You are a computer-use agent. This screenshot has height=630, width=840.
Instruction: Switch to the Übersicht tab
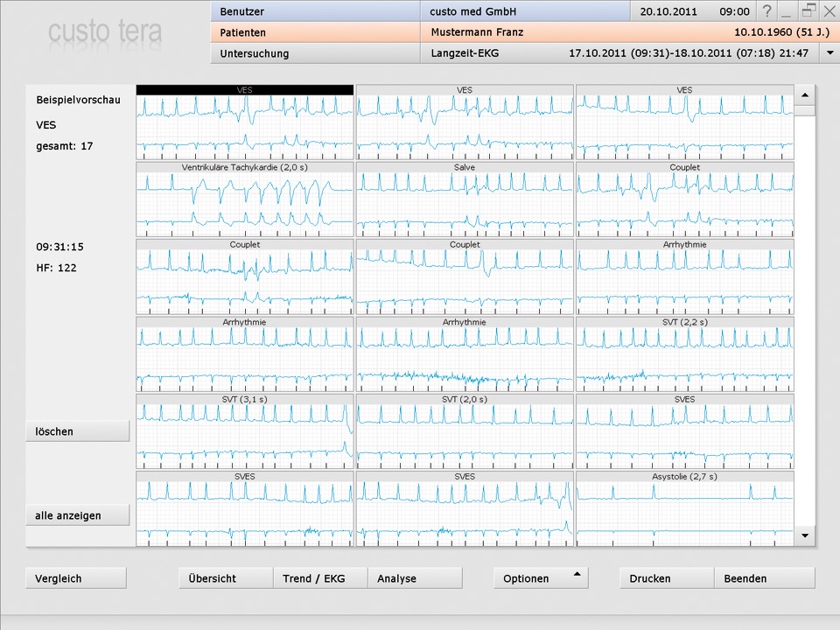tap(226, 578)
